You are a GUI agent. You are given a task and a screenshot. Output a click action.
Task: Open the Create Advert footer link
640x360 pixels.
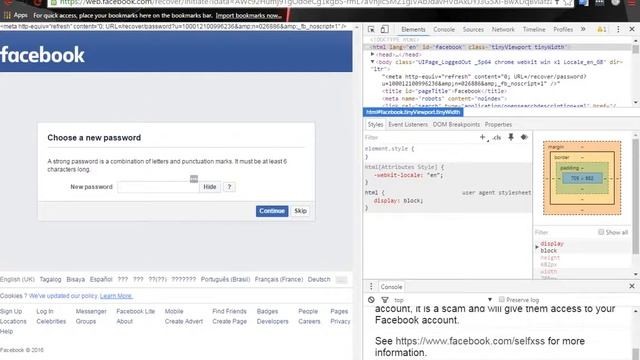tap(184, 322)
